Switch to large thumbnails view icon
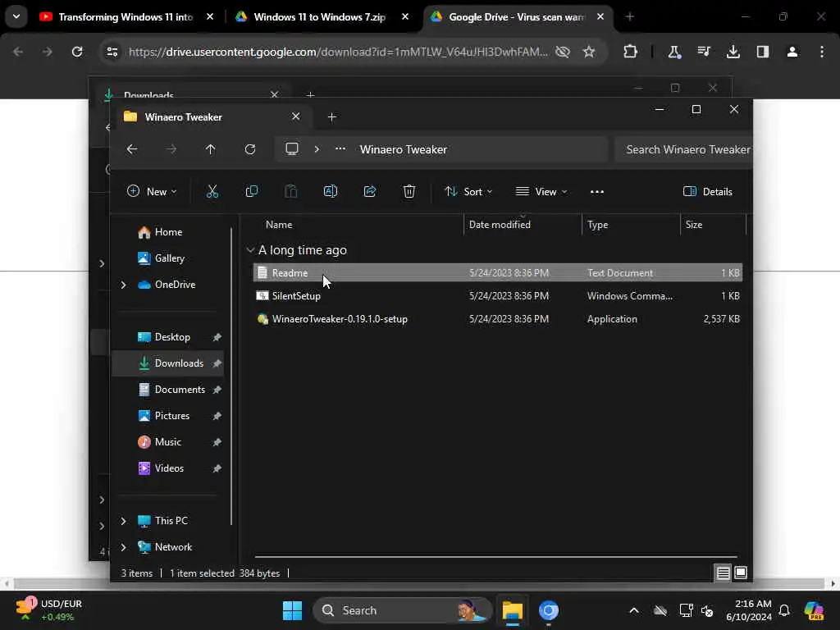This screenshot has width=840, height=630. coord(741,573)
